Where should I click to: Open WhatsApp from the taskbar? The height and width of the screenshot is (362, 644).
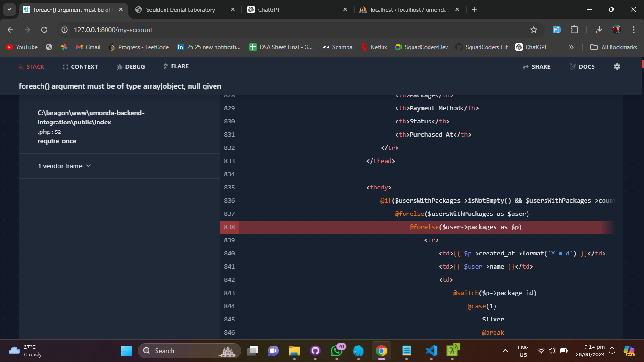pyautogui.click(x=337, y=351)
